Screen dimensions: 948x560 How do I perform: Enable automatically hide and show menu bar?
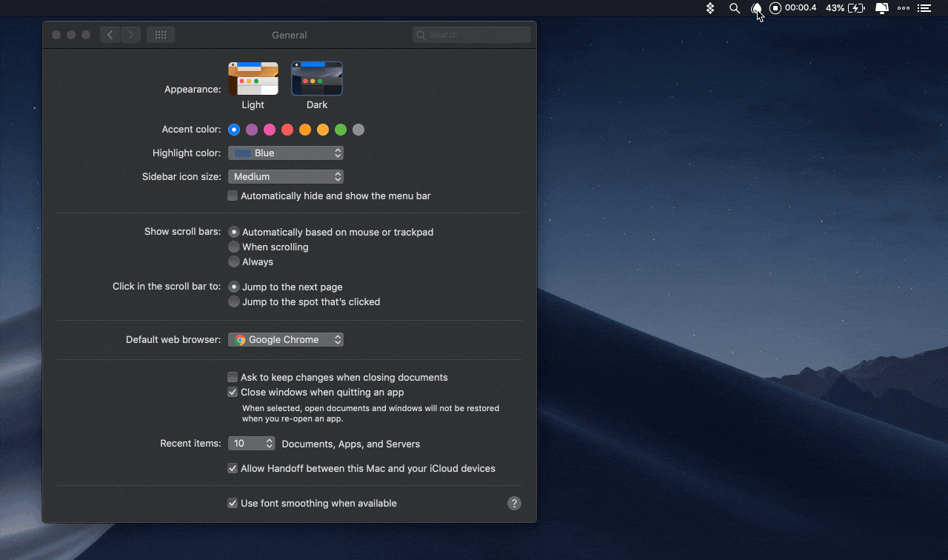coord(233,196)
